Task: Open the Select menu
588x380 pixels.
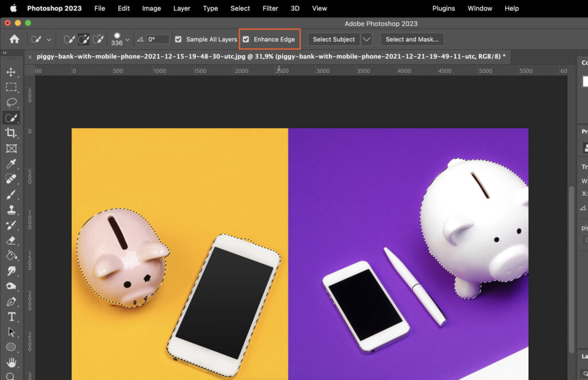Action: coord(240,8)
